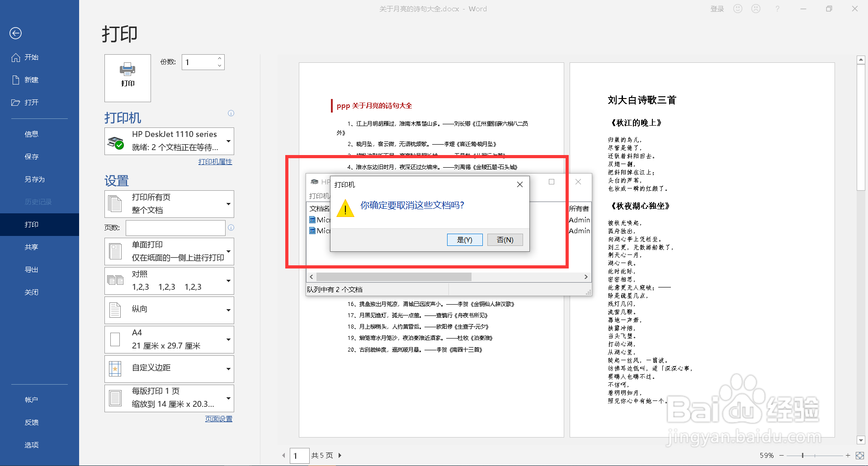Click zoom out minus icon
The width and height of the screenshot is (868, 466).
click(781, 456)
